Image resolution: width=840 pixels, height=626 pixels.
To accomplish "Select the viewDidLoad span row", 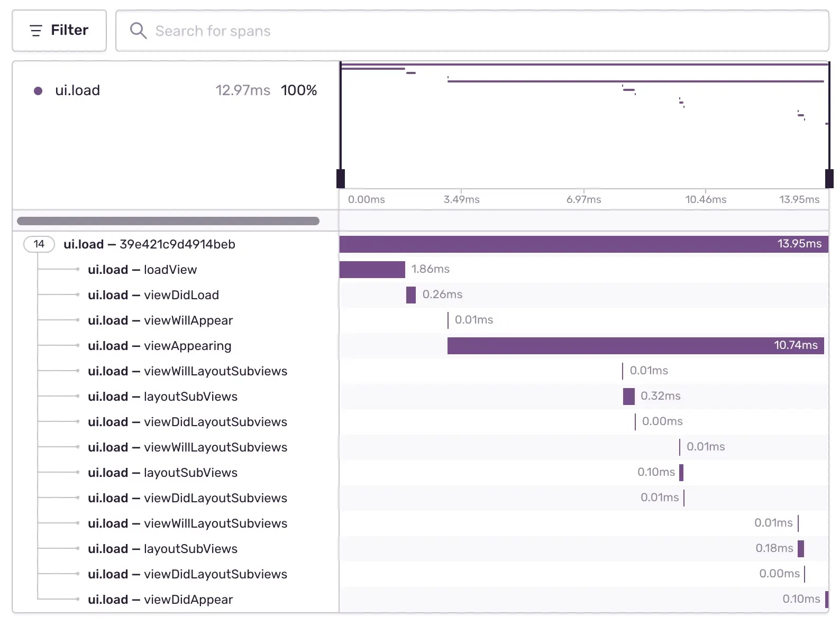I will [153, 295].
